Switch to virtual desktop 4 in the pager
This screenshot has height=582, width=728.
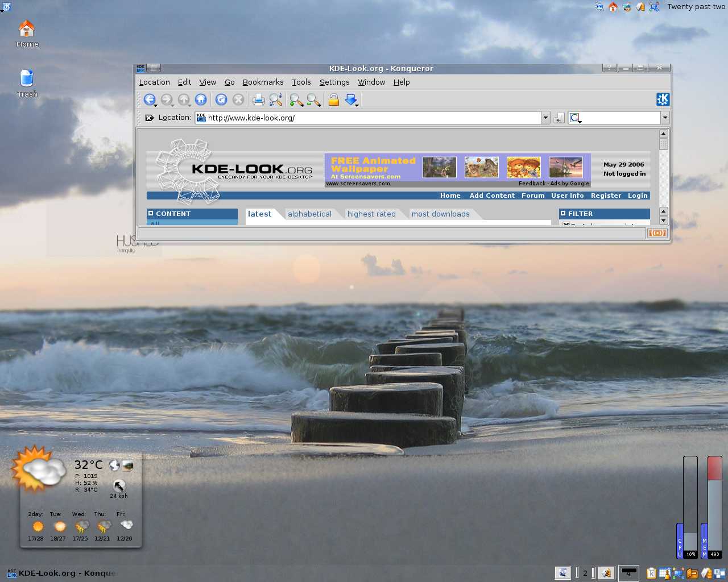click(628, 573)
